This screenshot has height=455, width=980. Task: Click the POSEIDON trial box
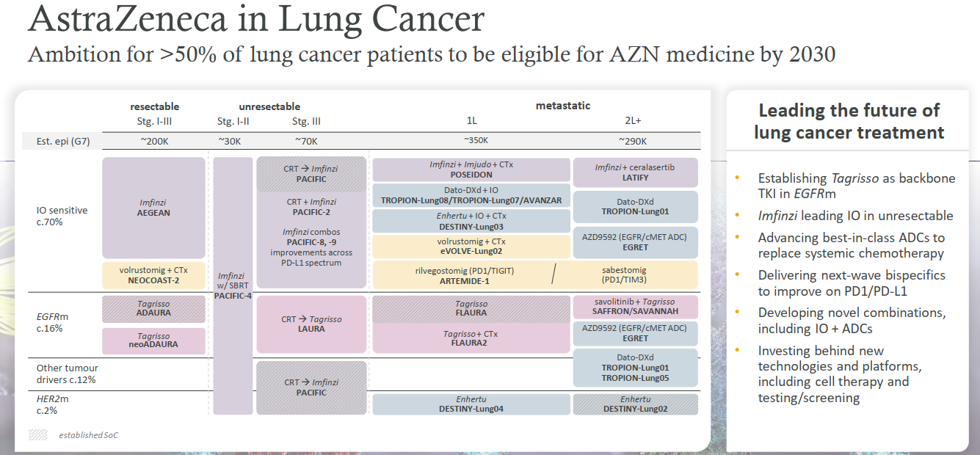pyautogui.click(x=471, y=170)
